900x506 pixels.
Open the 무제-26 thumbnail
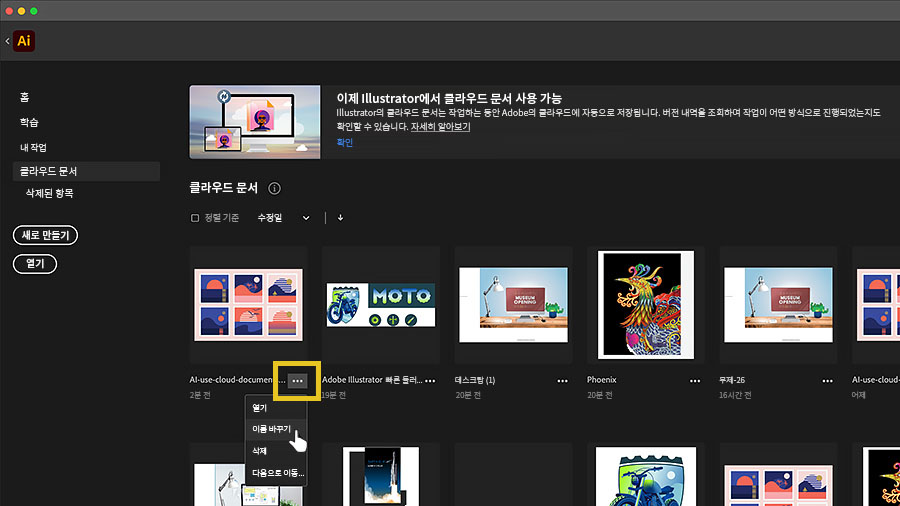coord(778,305)
